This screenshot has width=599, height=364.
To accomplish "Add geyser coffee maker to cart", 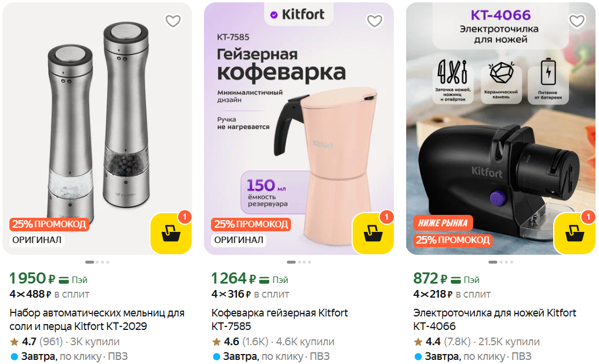I will point(373,233).
